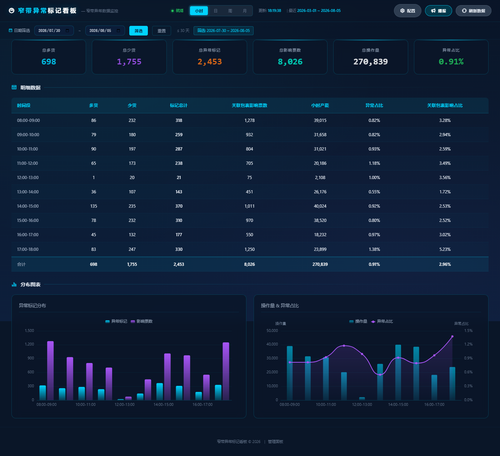The width and height of the screenshot is (500, 456).
Task: Click the chart icon beside 分布图表
Action: point(14,284)
